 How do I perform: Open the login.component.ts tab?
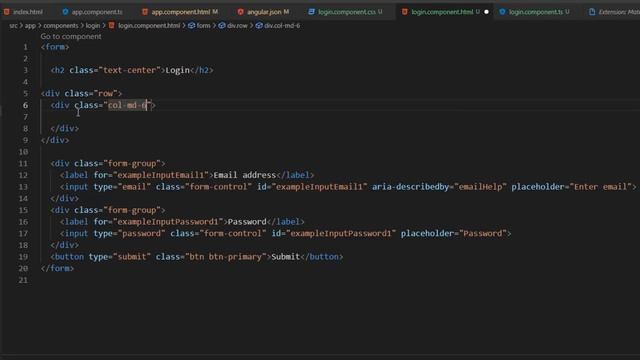(x=535, y=12)
